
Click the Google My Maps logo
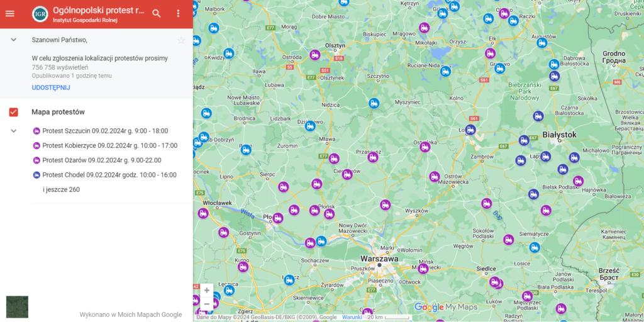[446, 307]
